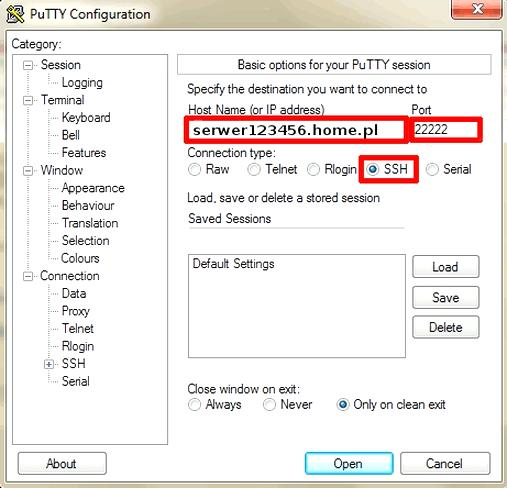Open the Window category
The height and width of the screenshot is (488, 507).
[x=62, y=170]
